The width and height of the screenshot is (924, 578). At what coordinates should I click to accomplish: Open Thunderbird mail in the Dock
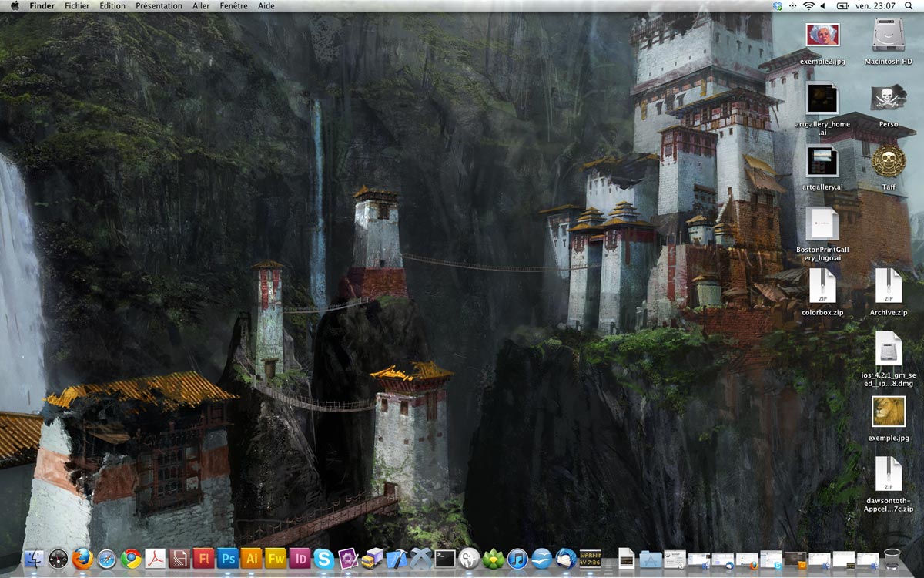565,559
